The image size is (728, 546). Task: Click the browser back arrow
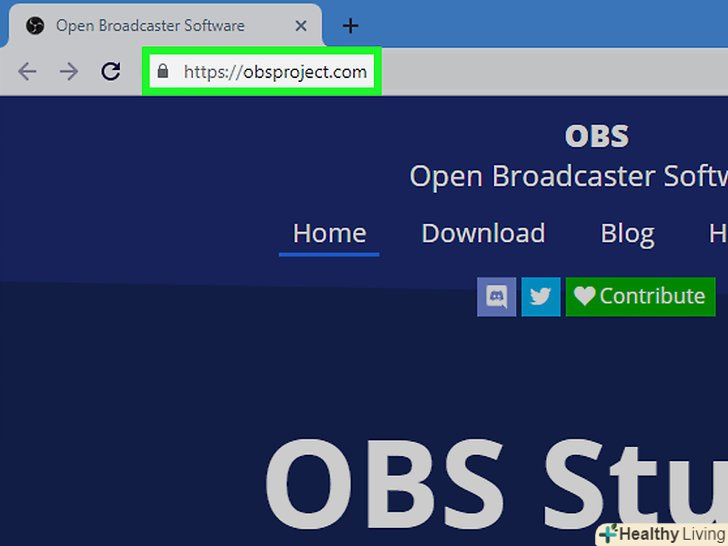(x=27, y=72)
